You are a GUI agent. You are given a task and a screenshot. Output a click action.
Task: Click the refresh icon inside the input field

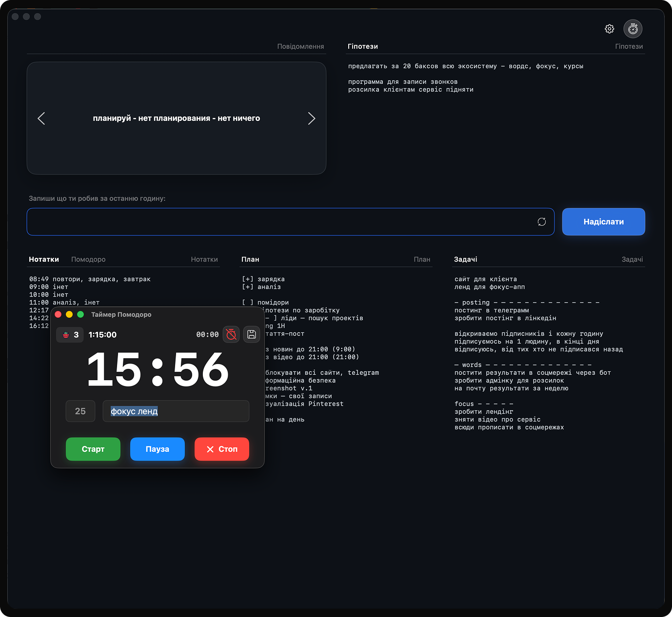pyautogui.click(x=541, y=222)
